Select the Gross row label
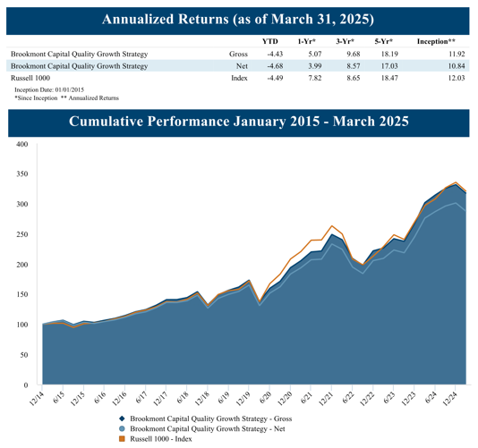 coord(238,54)
